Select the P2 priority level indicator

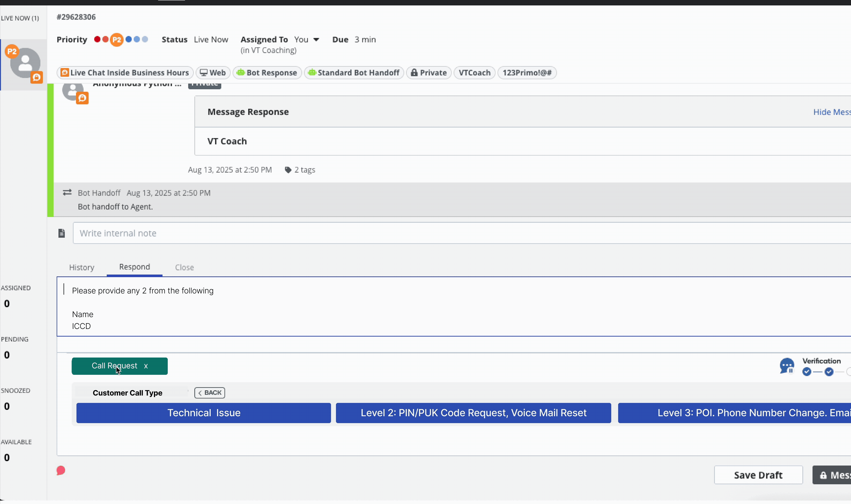pyautogui.click(x=117, y=39)
